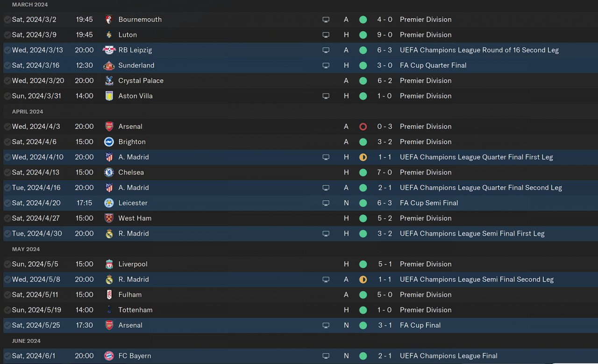Click the TV icon for the Leicester semi final

pos(326,203)
